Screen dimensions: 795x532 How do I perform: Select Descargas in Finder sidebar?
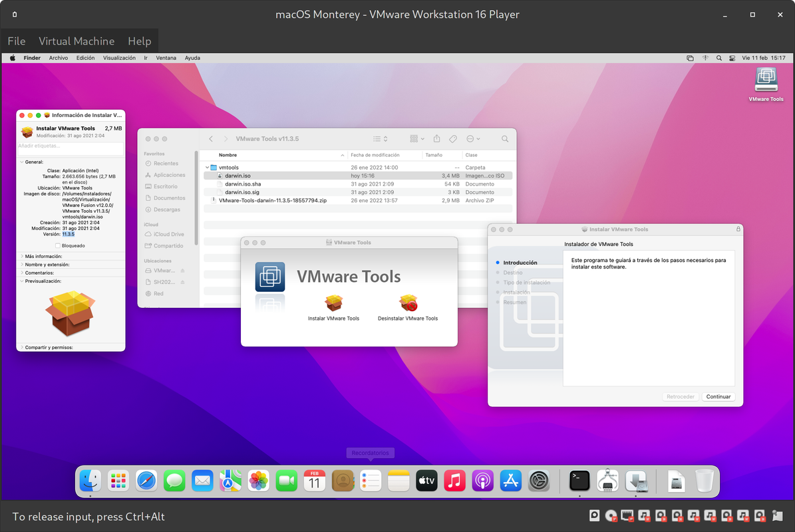[x=167, y=209]
